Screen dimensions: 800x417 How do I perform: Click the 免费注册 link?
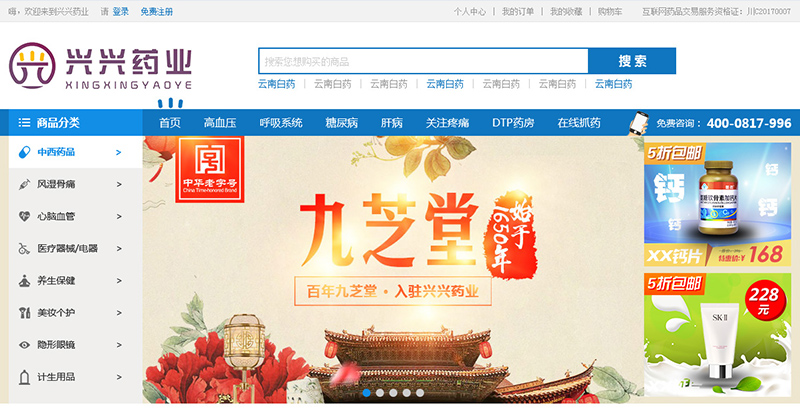point(157,12)
